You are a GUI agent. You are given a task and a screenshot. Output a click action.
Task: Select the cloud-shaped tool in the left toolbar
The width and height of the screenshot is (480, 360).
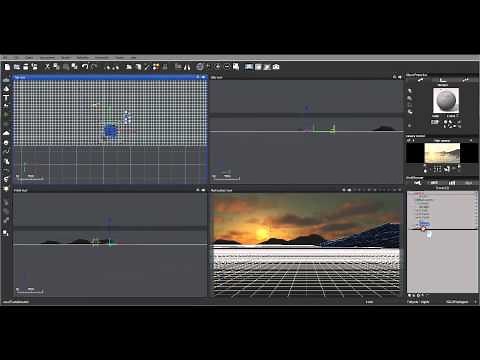tap(6, 133)
